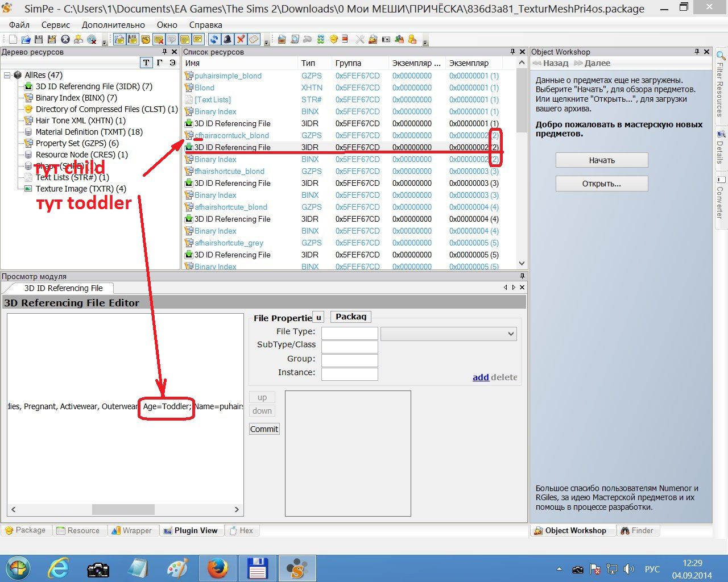Select Texture Image (TXTR) (4) node

81,189
